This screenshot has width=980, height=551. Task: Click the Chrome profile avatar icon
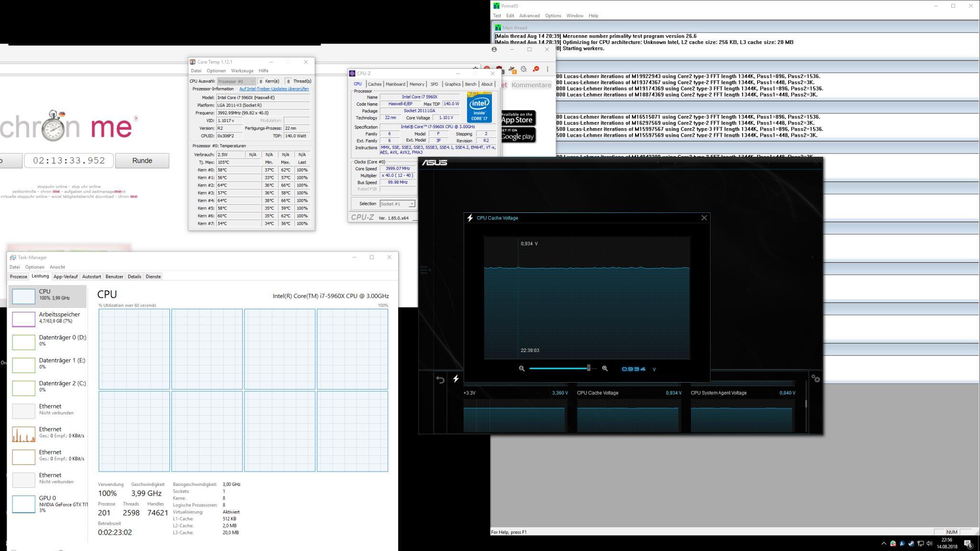(x=494, y=49)
